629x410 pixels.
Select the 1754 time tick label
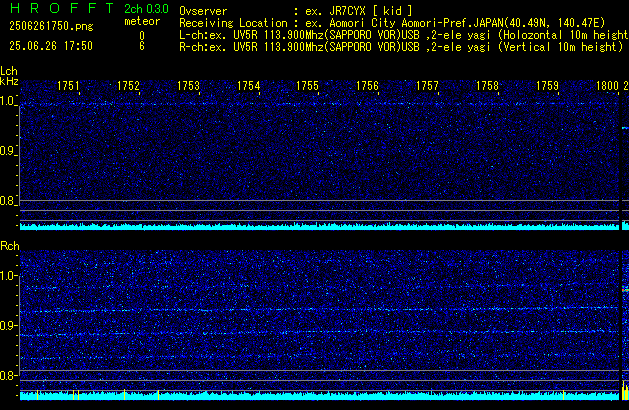[x=248, y=86]
